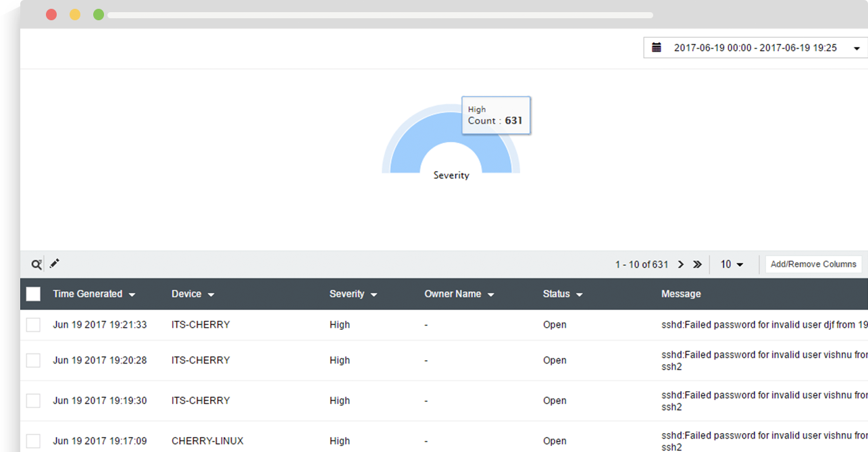Click the Add/Remove Columns button
This screenshot has width=868, height=452.
(813, 264)
